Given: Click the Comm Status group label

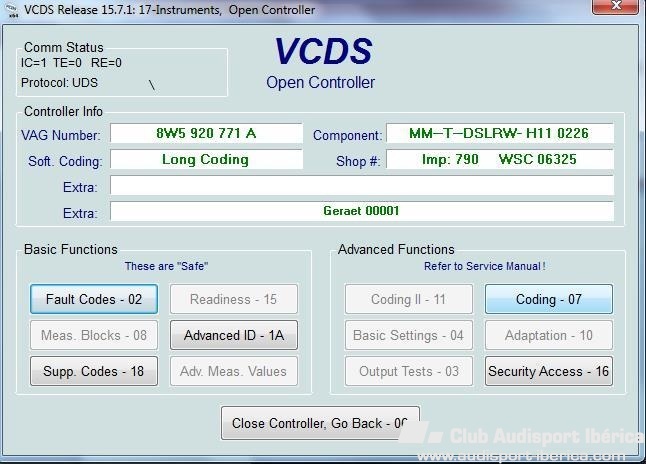Looking at the screenshot, I should click(x=63, y=47).
